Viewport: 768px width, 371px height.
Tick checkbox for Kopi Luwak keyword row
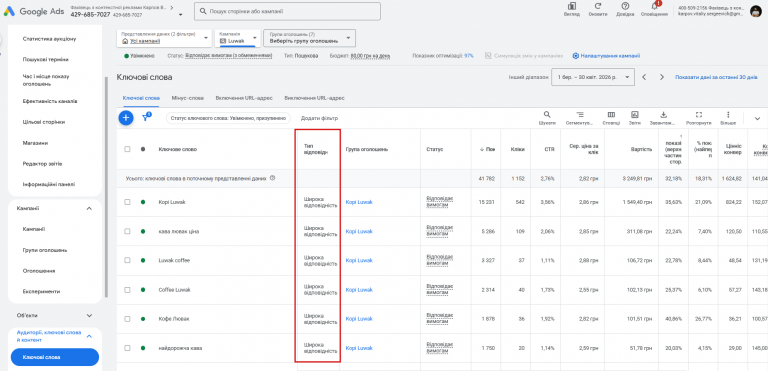(127, 202)
